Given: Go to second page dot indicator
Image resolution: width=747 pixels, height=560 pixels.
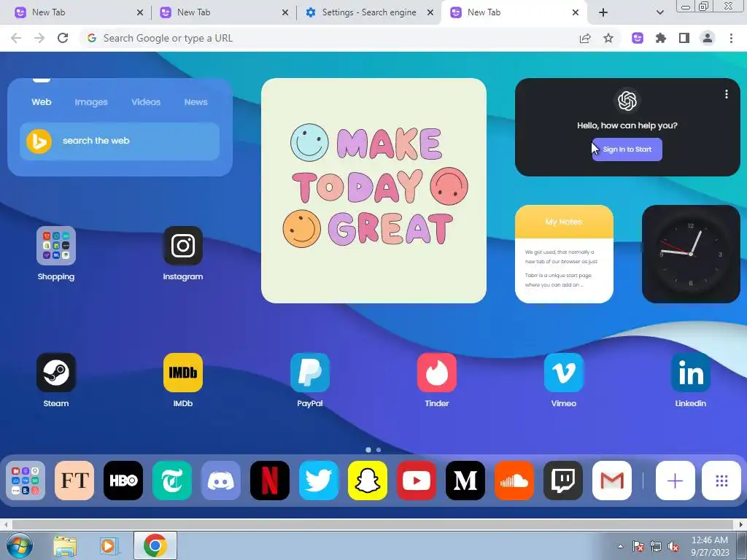Looking at the screenshot, I should click(x=379, y=449).
